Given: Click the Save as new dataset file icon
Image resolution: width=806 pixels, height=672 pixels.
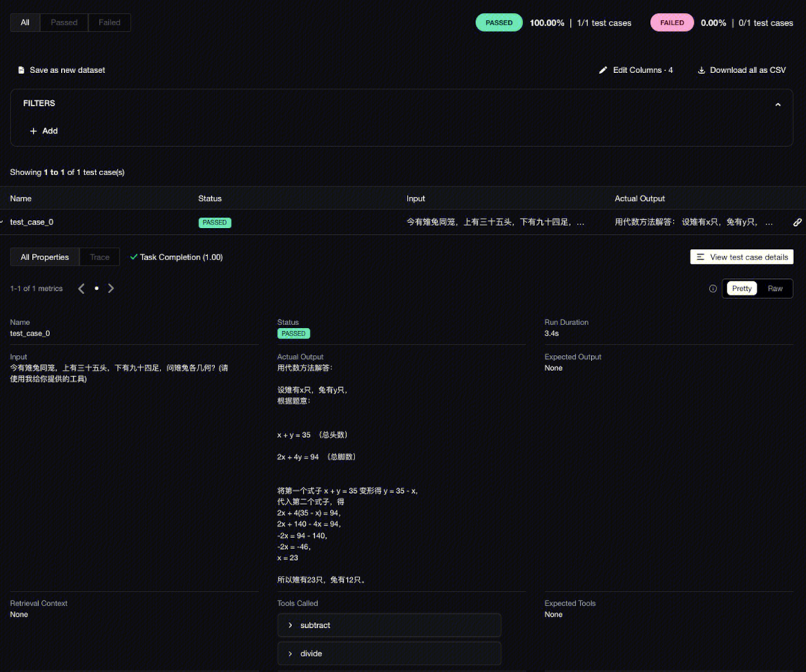Looking at the screenshot, I should pos(21,70).
